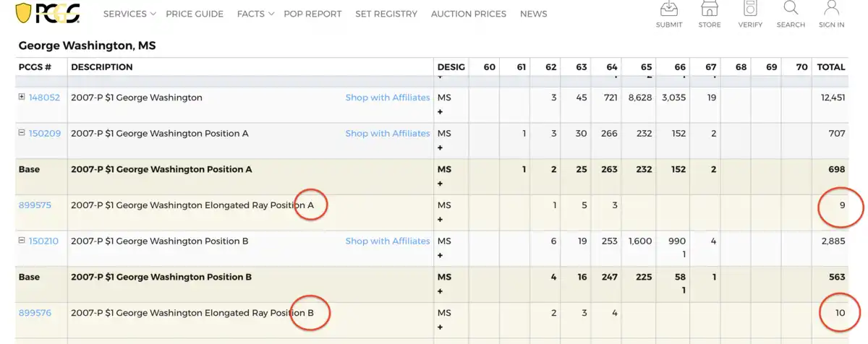Click the grade 70 column header
This screenshot has width=868, height=344.
click(x=801, y=67)
